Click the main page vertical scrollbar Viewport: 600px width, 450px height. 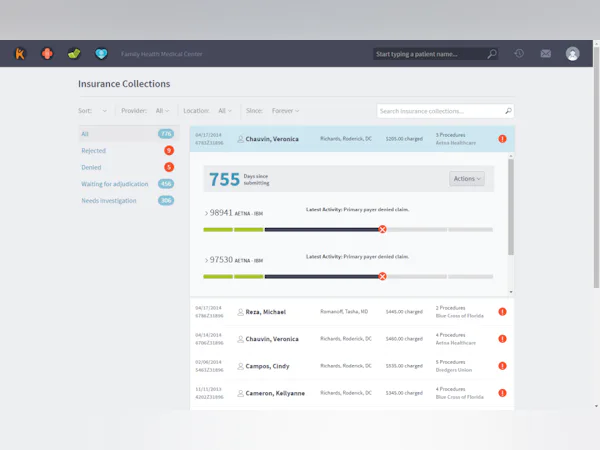point(596,167)
